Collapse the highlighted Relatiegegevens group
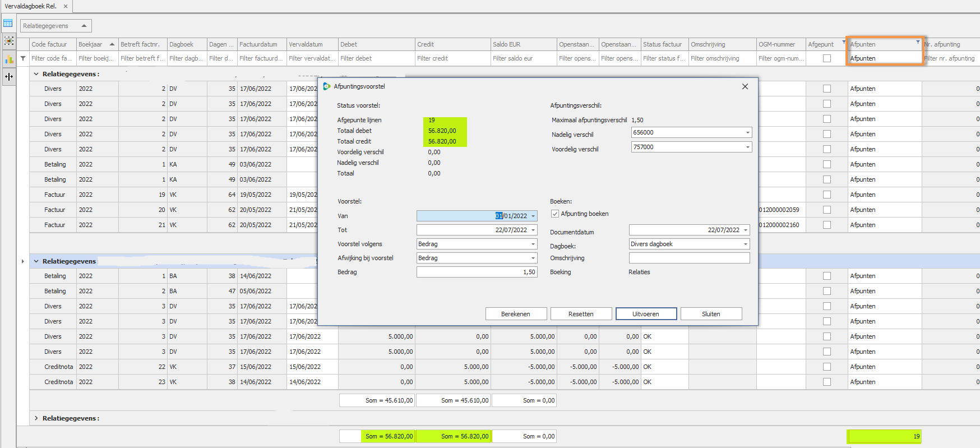980x448 pixels. (36, 261)
